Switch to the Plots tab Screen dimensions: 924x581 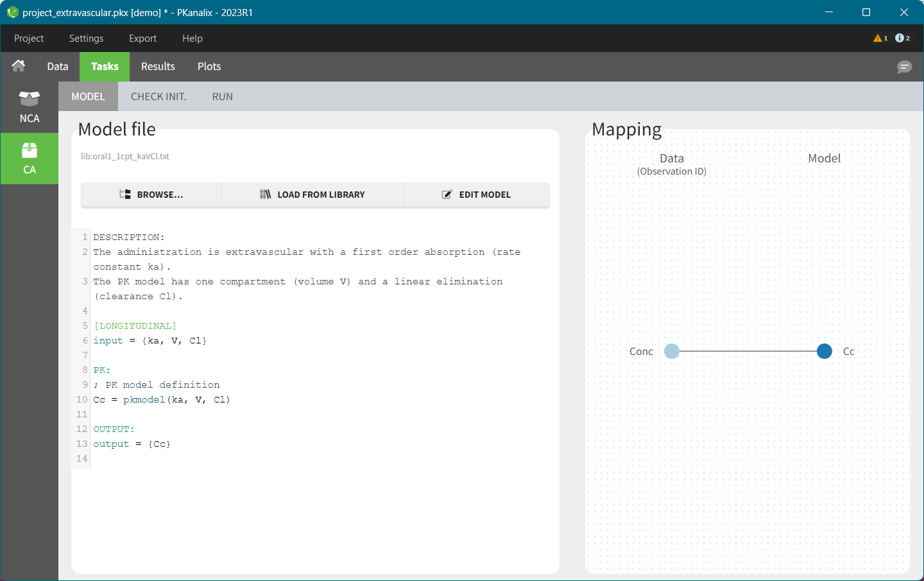click(209, 67)
